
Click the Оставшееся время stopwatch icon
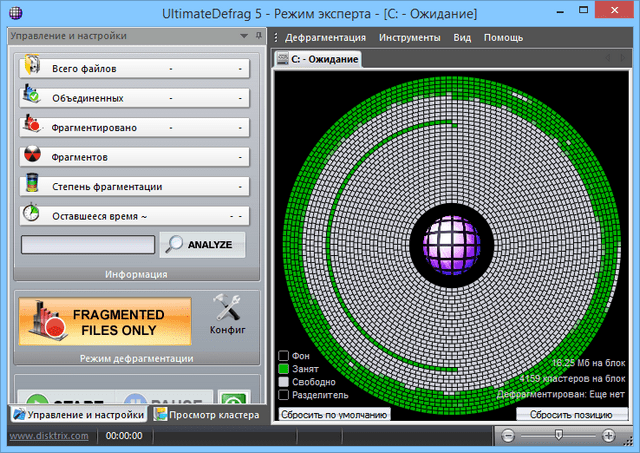(x=33, y=215)
